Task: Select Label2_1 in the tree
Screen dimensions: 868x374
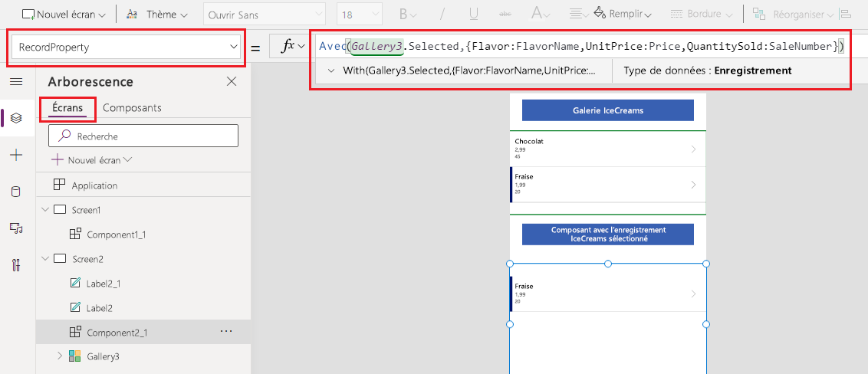Action: pyautogui.click(x=104, y=284)
